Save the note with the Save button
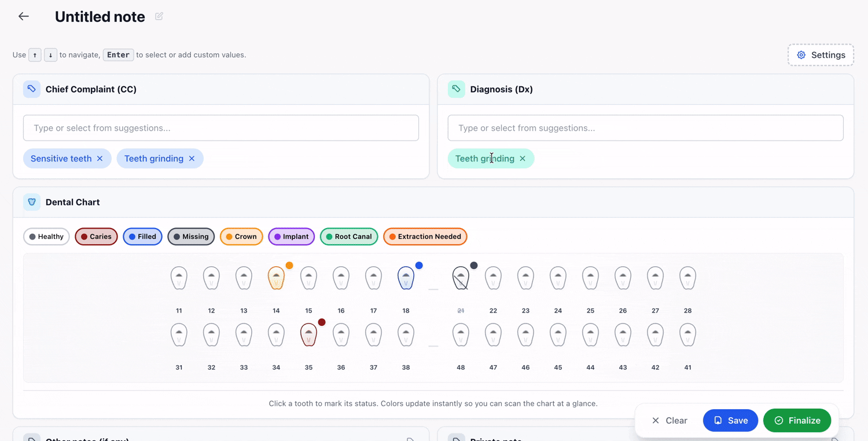868x441 pixels. [730, 420]
